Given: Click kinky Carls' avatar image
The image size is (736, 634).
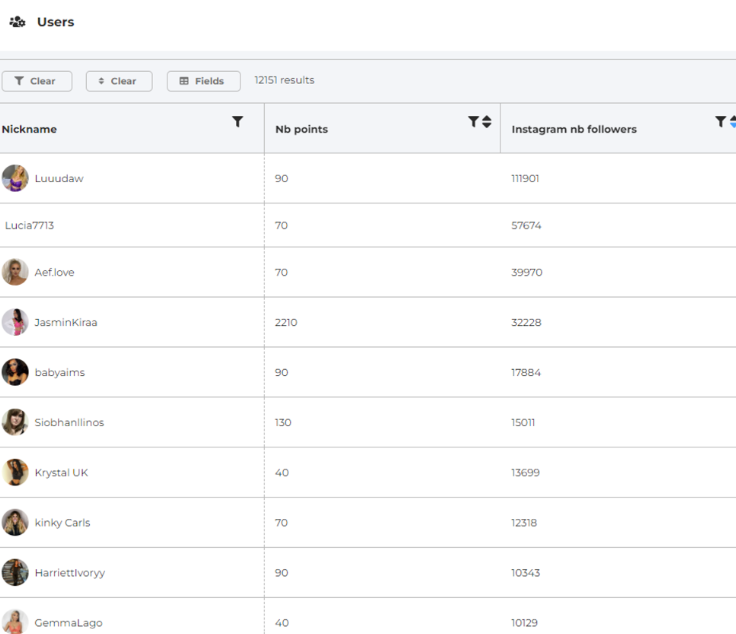Looking at the screenshot, I should [15, 522].
